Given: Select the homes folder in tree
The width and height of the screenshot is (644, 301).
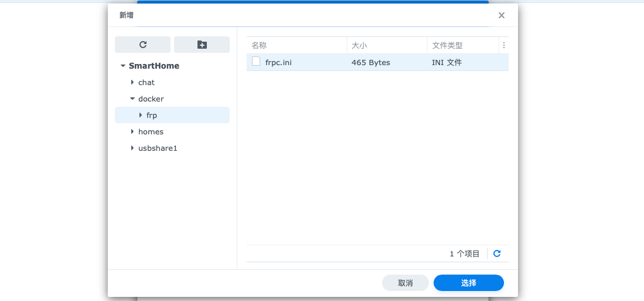Looking at the screenshot, I should [151, 132].
